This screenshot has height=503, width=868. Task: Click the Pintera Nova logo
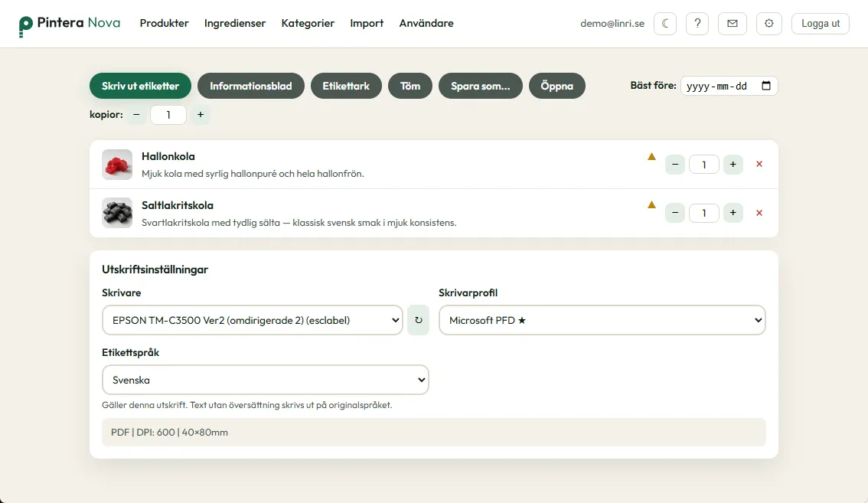pyautogui.click(x=69, y=24)
